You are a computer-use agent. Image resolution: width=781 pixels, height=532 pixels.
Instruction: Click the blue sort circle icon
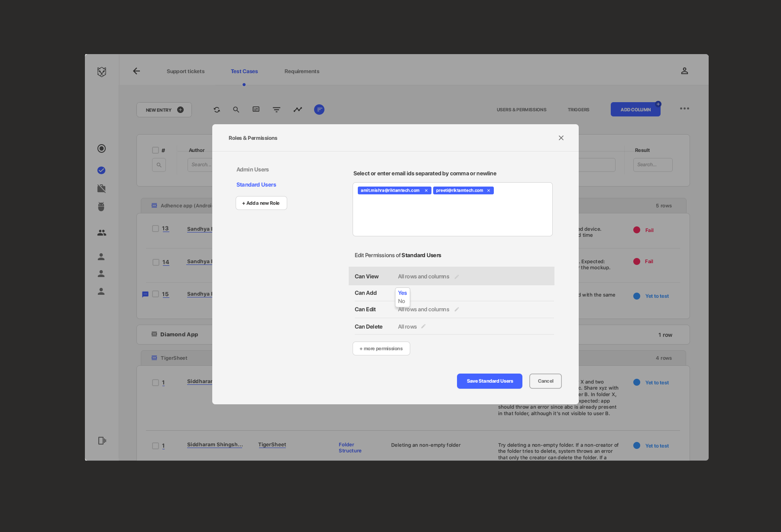tap(319, 110)
